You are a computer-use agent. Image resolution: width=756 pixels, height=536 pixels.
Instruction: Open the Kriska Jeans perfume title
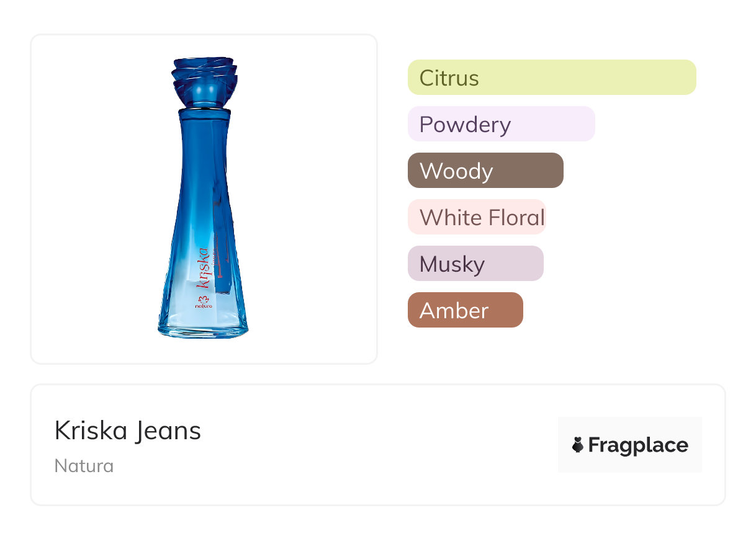point(128,431)
